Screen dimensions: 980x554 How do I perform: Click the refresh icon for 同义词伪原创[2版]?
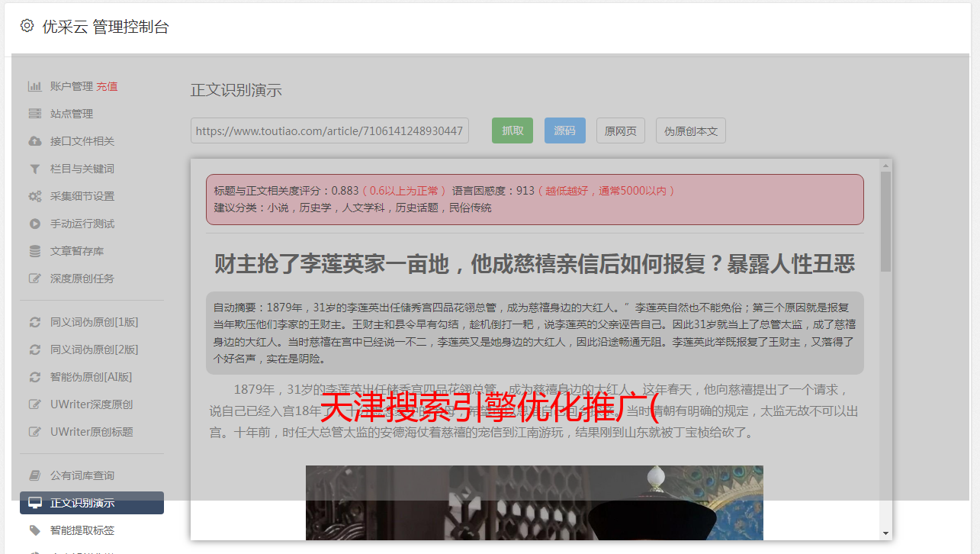pyautogui.click(x=34, y=349)
